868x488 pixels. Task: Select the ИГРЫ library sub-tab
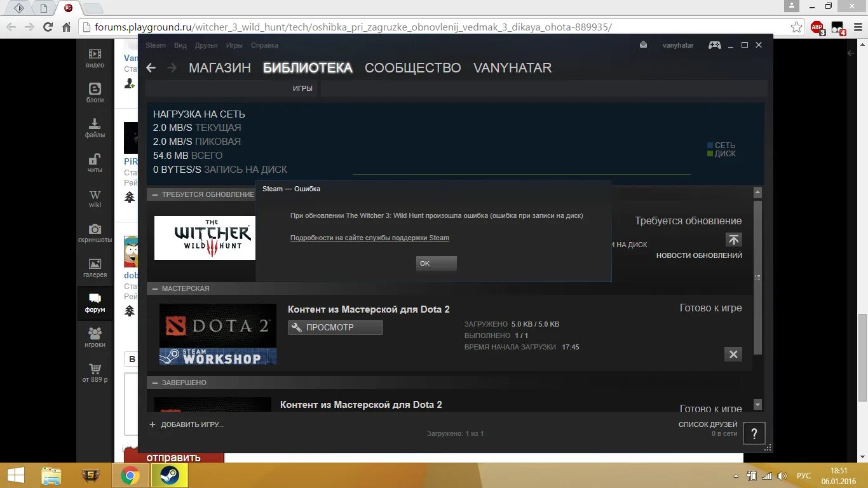click(302, 88)
